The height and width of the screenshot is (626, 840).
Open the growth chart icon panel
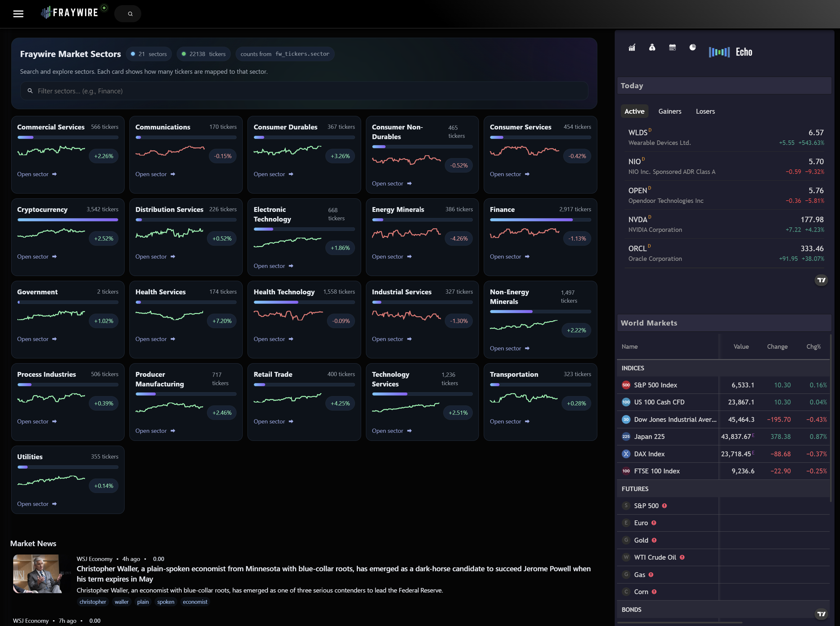pos(632,48)
